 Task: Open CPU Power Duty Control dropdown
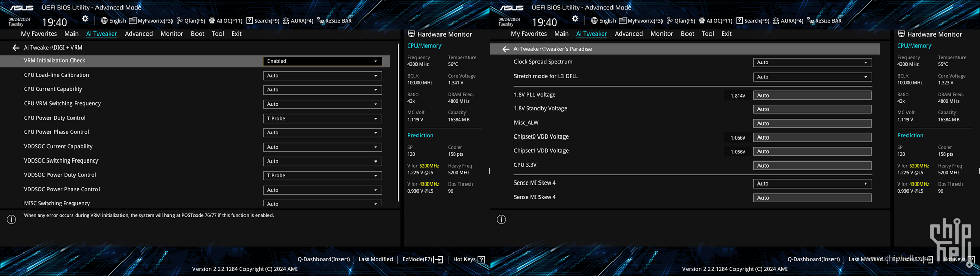click(x=323, y=119)
